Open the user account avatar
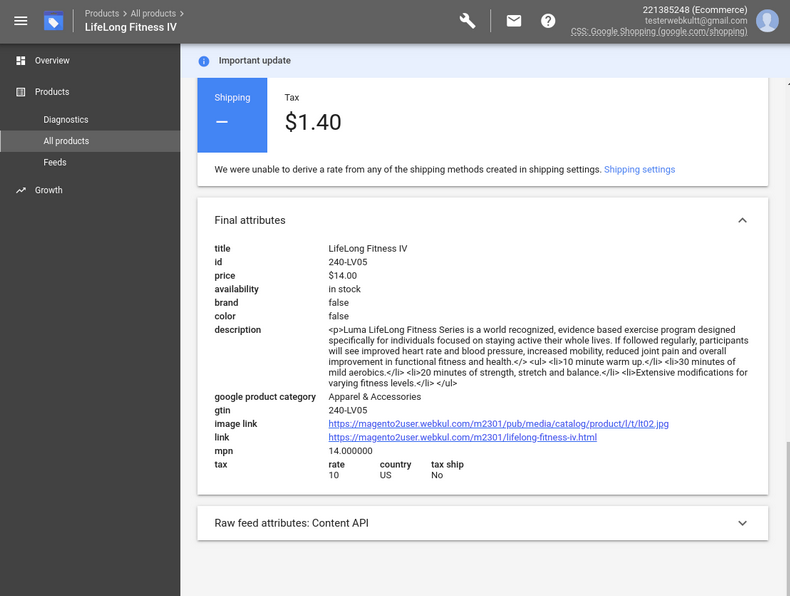The image size is (790, 596). tap(767, 21)
